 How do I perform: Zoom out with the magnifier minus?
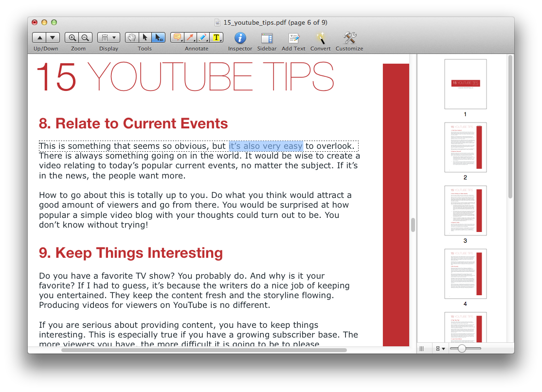click(x=85, y=37)
